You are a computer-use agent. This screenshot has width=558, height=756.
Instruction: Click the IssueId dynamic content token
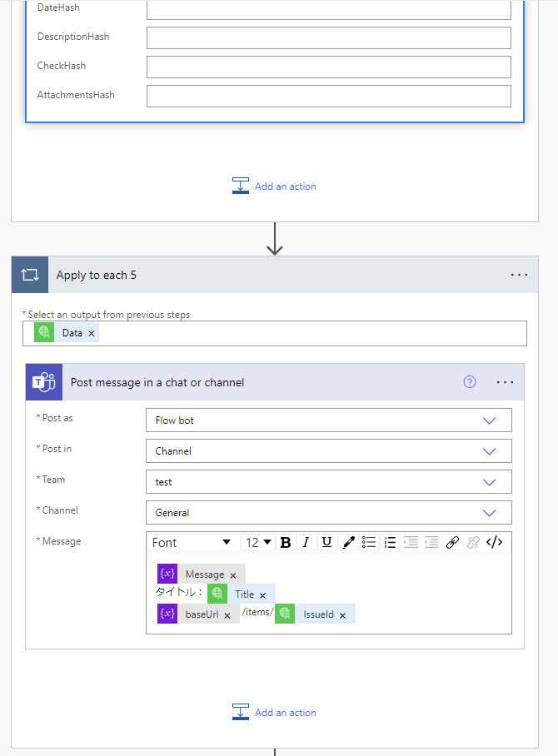(x=315, y=614)
